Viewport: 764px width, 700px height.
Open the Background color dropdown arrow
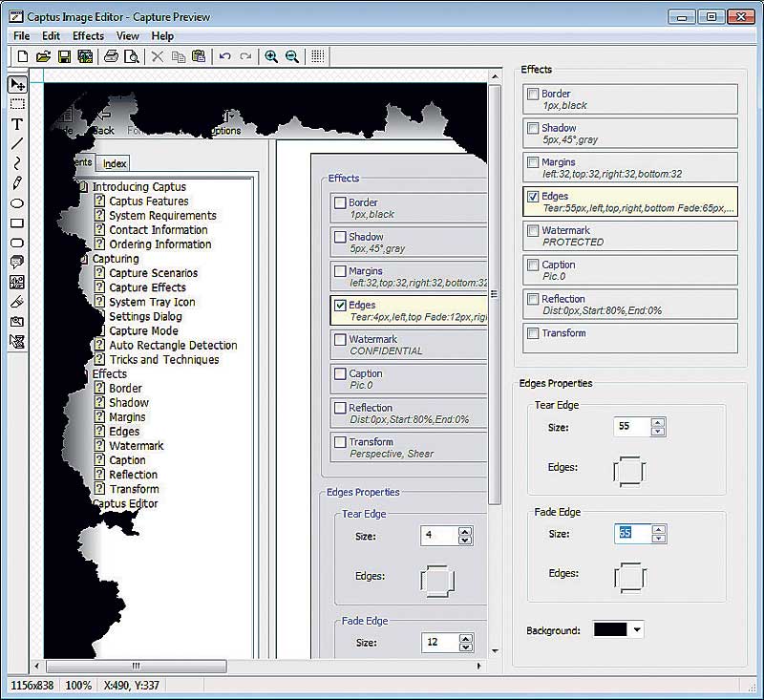click(x=637, y=630)
